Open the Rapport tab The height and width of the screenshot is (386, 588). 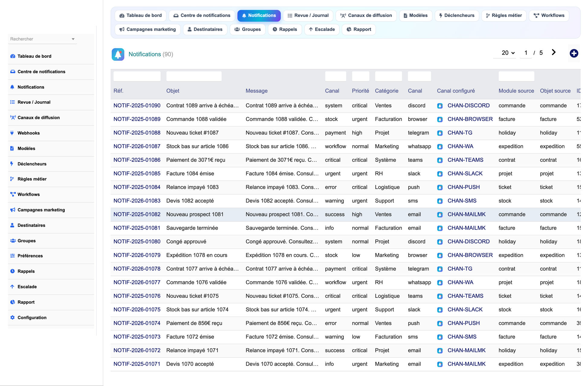tap(359, 29)
